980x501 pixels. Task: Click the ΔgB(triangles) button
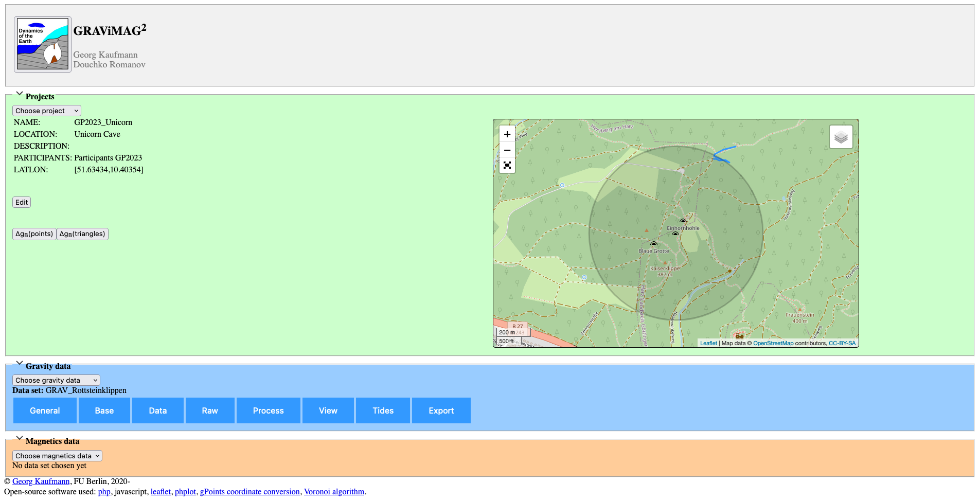point(82,234)
